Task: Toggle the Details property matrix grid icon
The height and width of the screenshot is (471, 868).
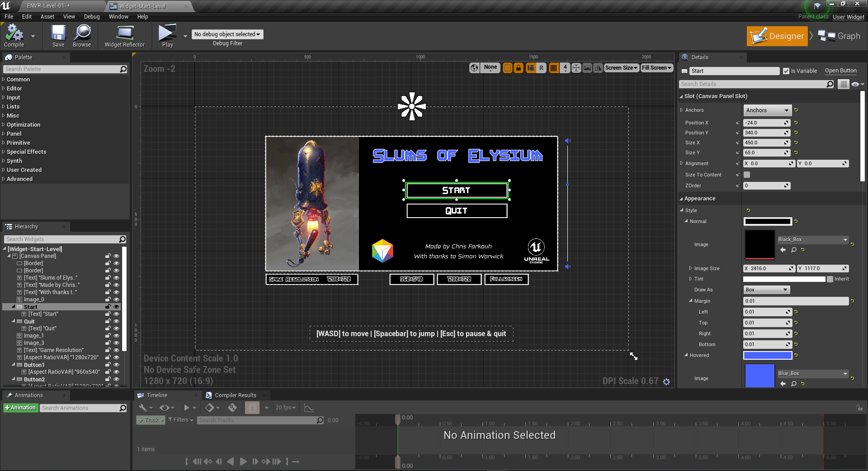Action: [843, 84]
